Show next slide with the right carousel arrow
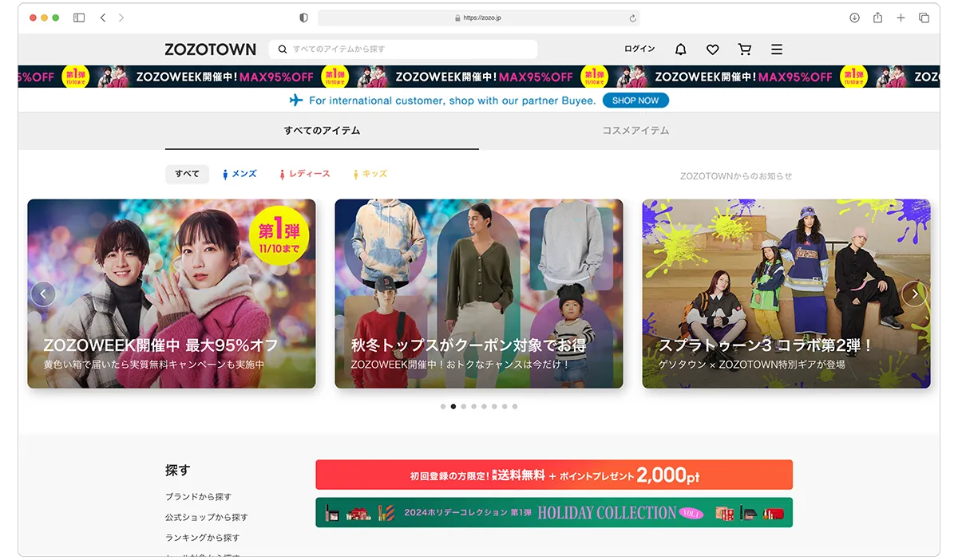This screenshot has height=560, width=958. tap(914, 294)
